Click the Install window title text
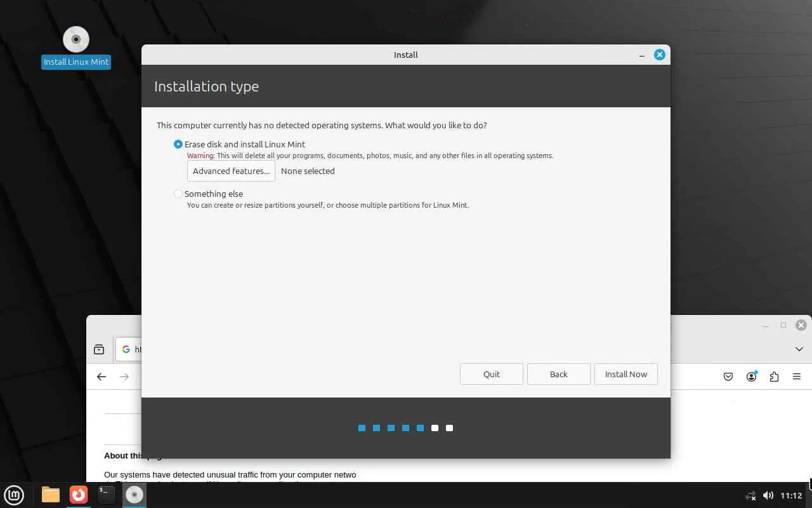The image size is (812, 508). click(406, 55)
